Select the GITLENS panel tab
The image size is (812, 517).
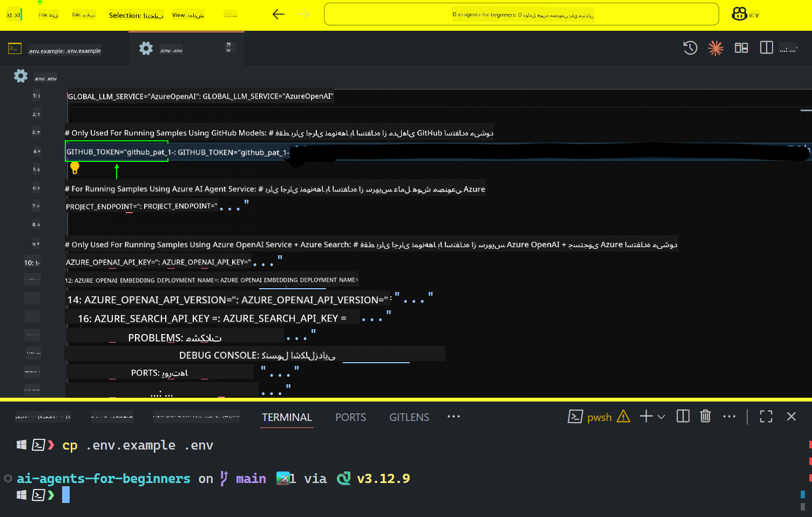[x=409, y=417]
